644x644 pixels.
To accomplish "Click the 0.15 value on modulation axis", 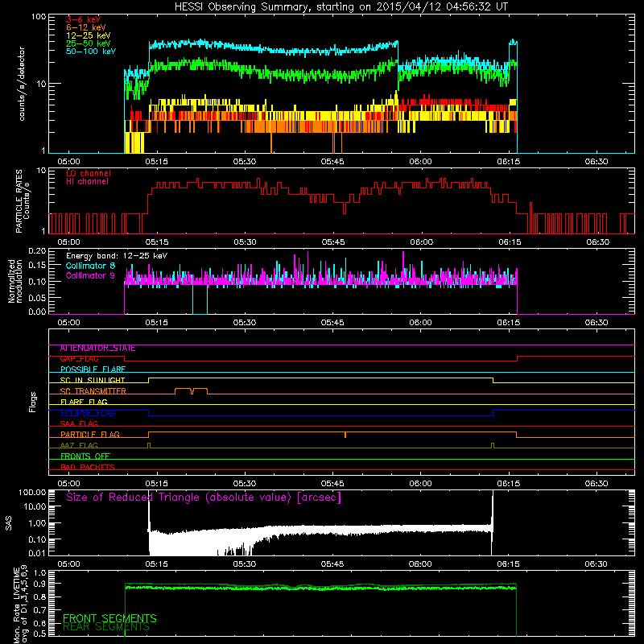I will coord(37,266).
